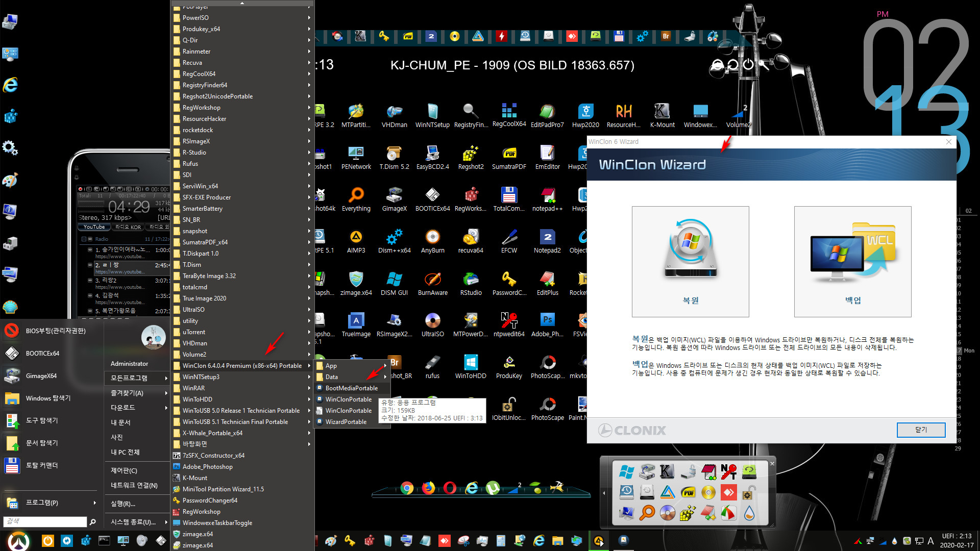The height and width of the screenshot is (551, 980).
Task: Open PhotoScape desktop icon in bottom row
Action: click(x=547, y=409)
